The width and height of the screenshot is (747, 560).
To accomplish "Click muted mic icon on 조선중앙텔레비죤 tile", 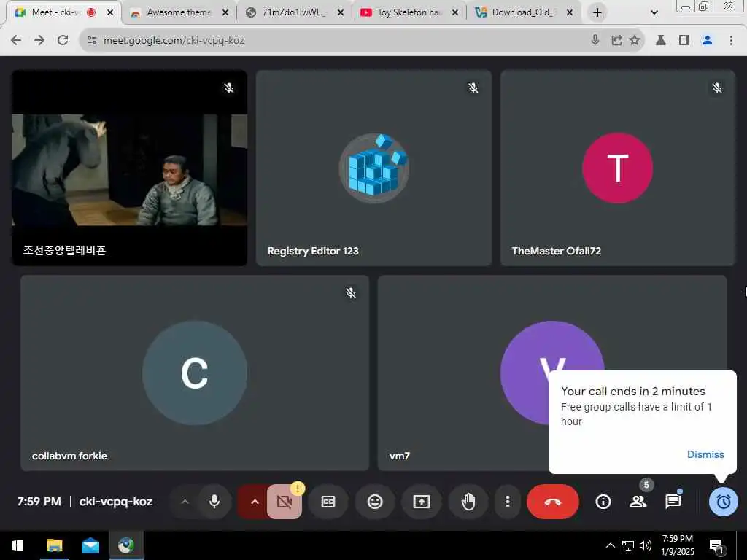I will [x=229, y=88].
